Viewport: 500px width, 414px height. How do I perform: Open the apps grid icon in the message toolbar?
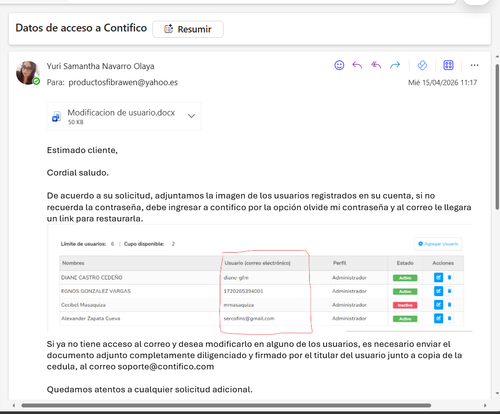[x=448, y=65]
